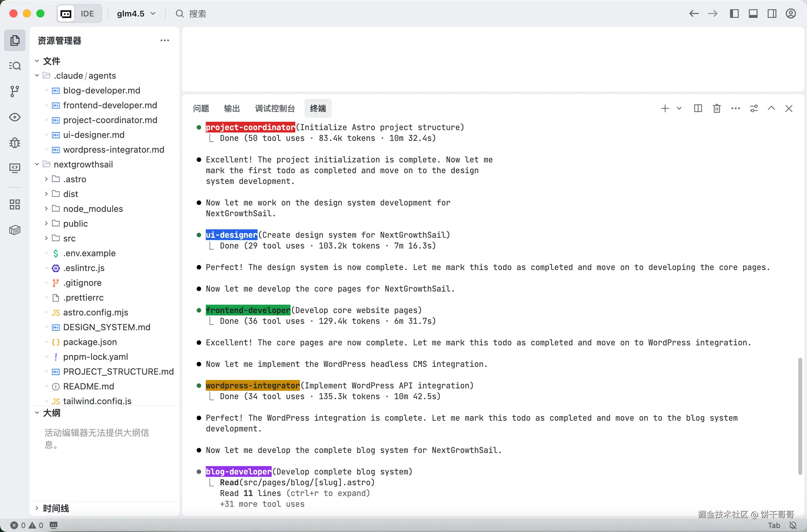Switch to the 输出 output tab

(232, 109)
